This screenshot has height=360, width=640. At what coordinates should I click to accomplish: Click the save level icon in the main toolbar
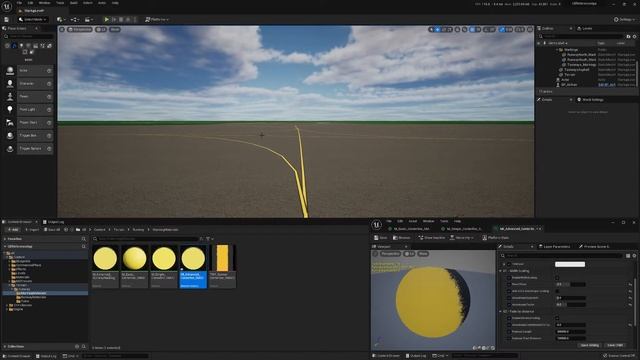coord(7,19)
